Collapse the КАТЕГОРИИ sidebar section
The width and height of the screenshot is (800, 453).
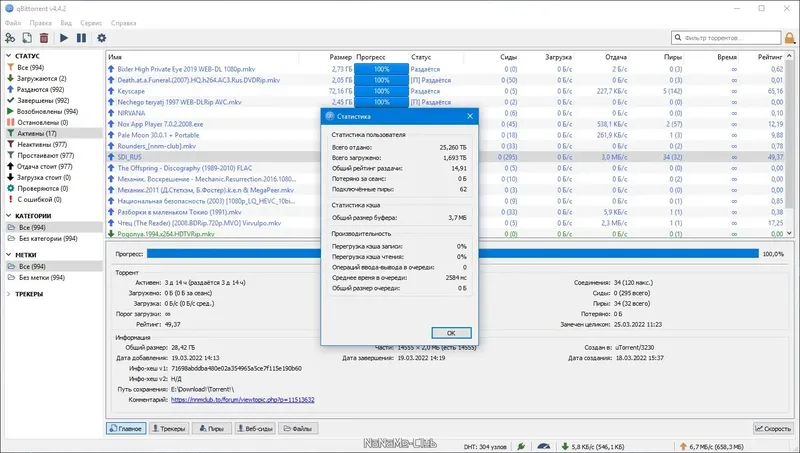(9, 216)
